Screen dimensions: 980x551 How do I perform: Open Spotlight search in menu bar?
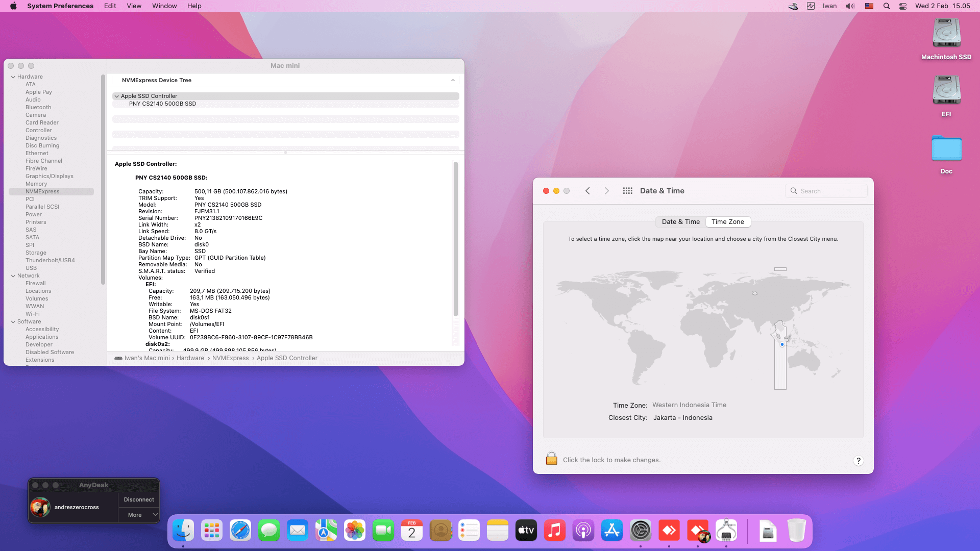pos(887,6)
